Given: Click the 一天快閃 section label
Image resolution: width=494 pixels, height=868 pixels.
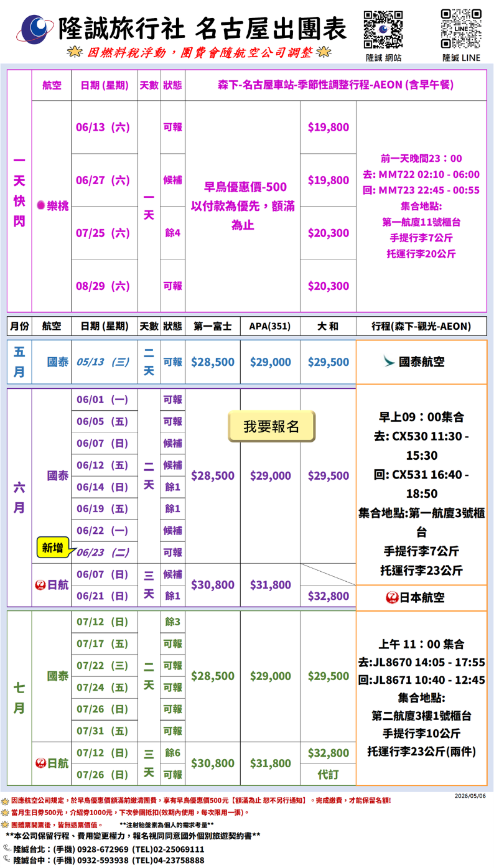Looking at the screenshot, I should coord(19,190).
